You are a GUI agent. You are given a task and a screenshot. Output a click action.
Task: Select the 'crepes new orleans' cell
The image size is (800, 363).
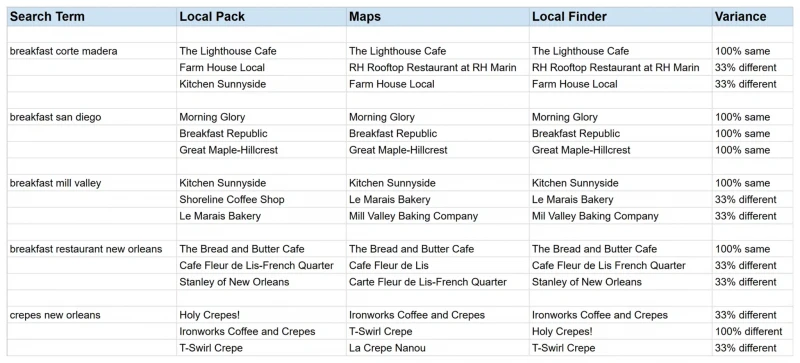pyautogui.click(x=92, y=315)
